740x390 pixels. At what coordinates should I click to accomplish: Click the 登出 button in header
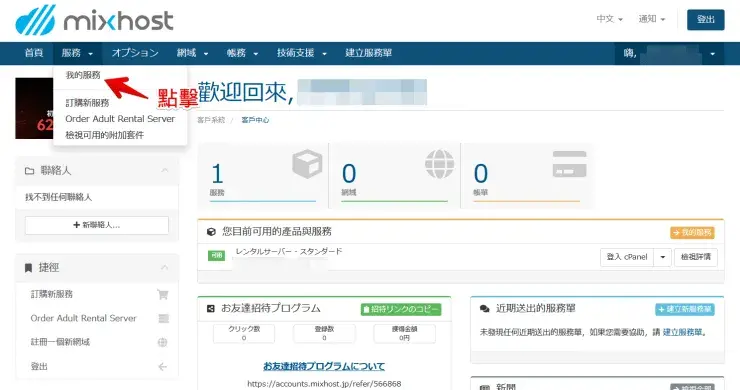tap(705, 19)
